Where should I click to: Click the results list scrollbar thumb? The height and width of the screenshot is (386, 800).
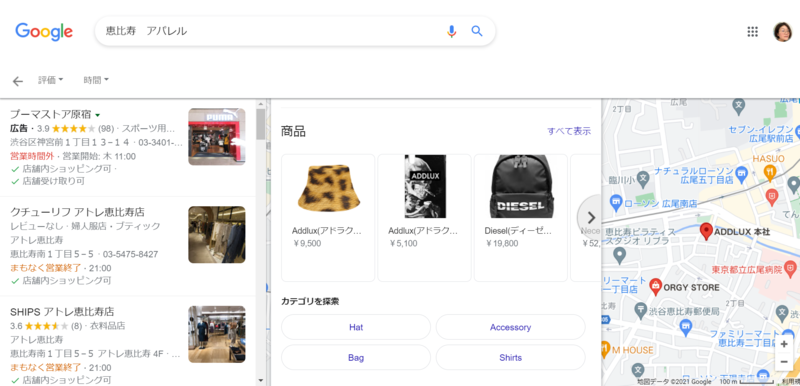click(x=261, y=124)
